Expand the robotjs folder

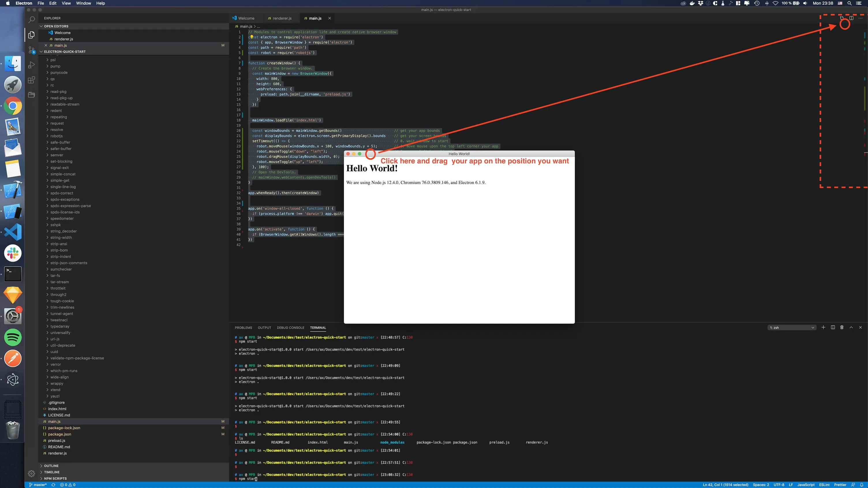click(56, 136)
